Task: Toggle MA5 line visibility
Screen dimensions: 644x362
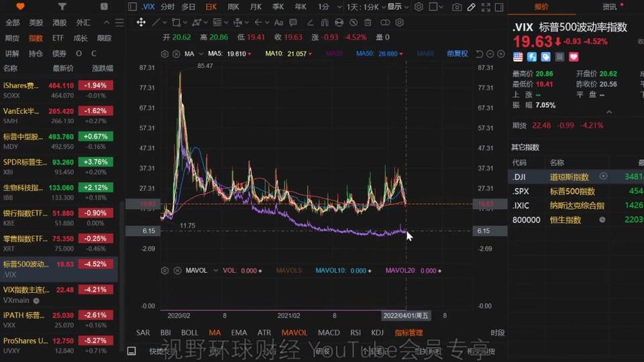Action: (x=229, y=54)
